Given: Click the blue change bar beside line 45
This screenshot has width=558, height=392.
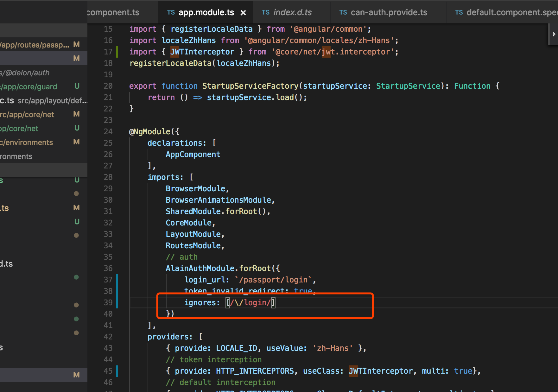Looking at the screenshot, I should [117, 371].
